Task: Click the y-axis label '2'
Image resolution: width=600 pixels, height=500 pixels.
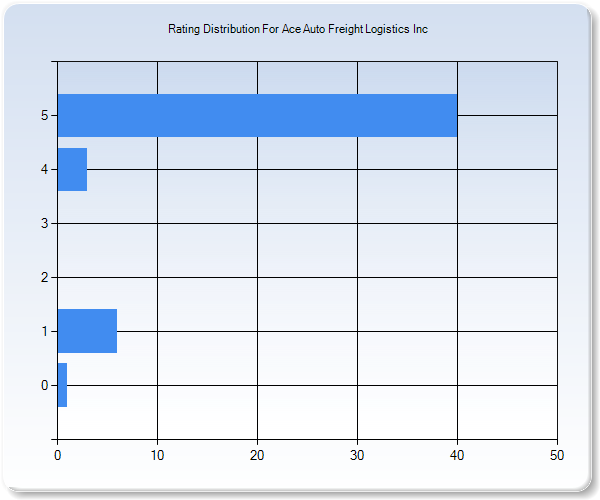Action: [44, 277]
